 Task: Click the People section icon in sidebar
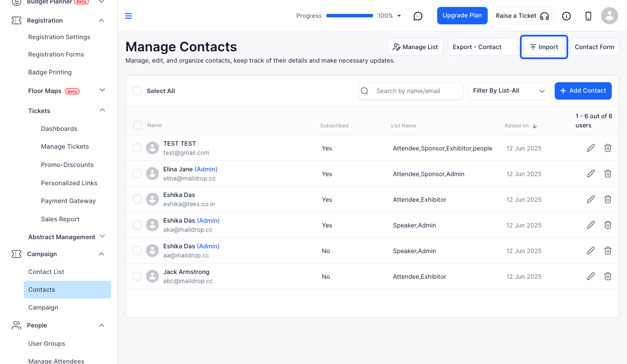pyautogui.click(x=17, y=325)
